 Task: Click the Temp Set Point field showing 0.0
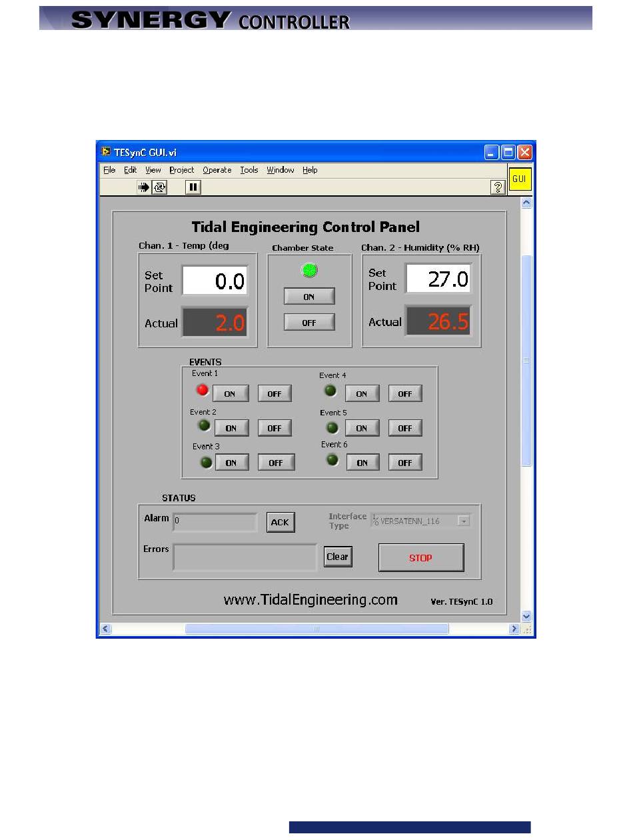click(215, 281)
